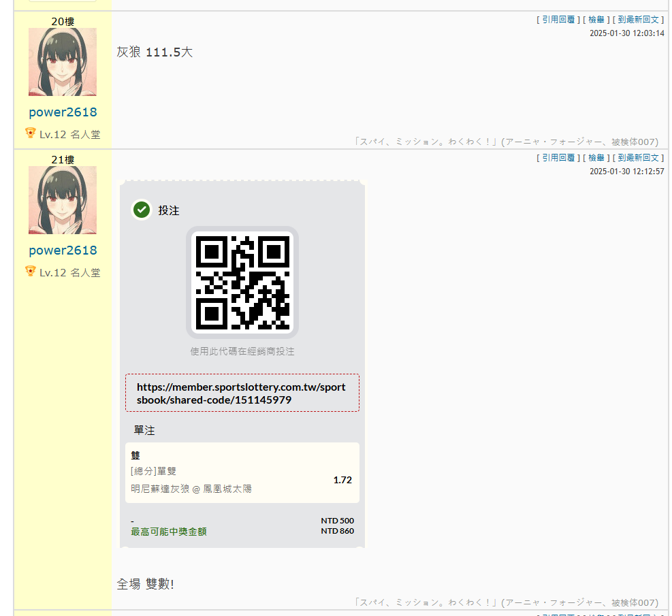
Task: Click Lv.12 名人堂 rank in post 21樓
Action: 70,272
